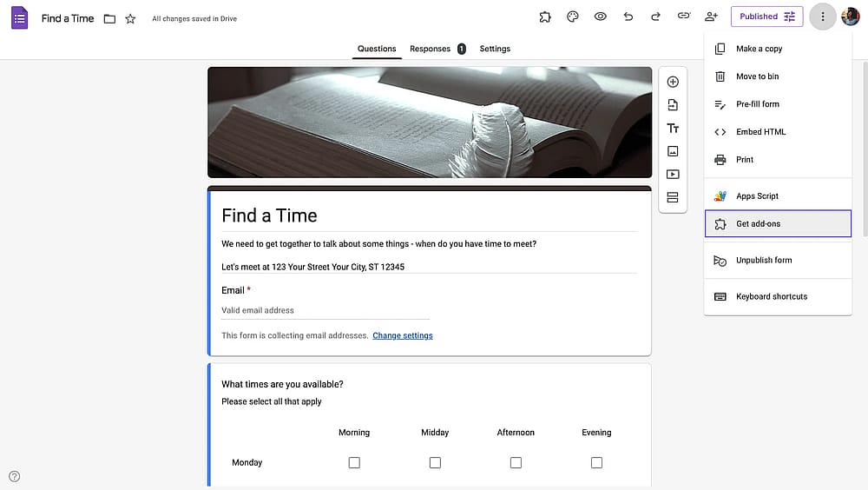Preview form with eye icon
The width and height of the screenshot is (868, 490).
coord(601,17)
